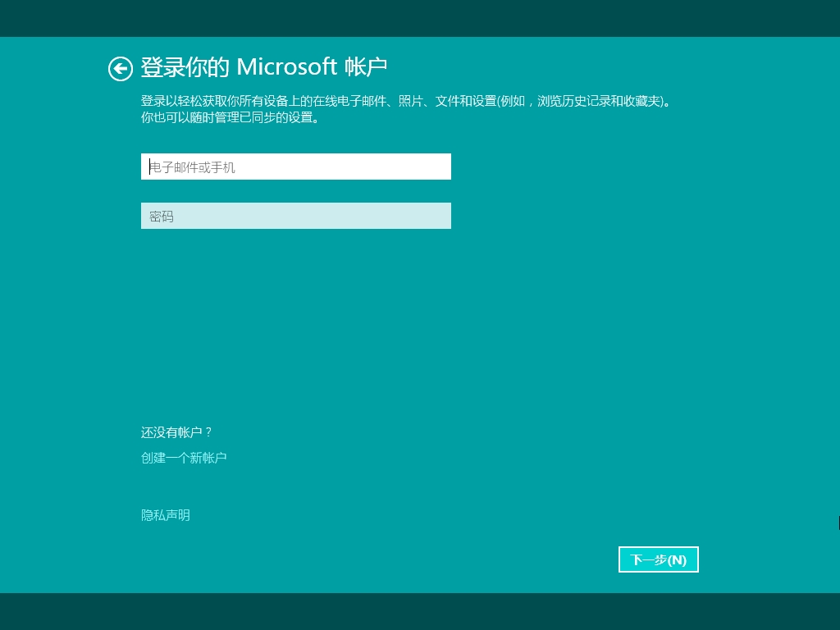Continue with the 下一步(N) button
Viewport: 840px width, 630px height.
[x=659, y=559]
